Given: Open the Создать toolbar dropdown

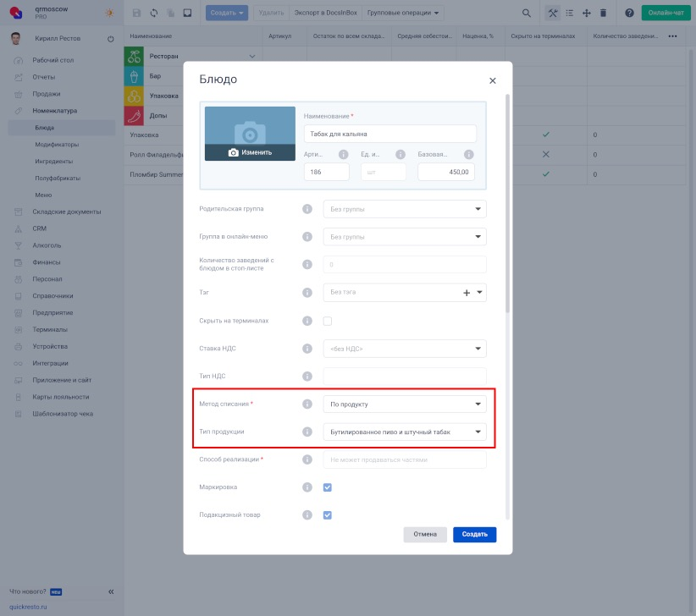Looking at the screenshot, I should pyautogui.click(x=227, y=13).
